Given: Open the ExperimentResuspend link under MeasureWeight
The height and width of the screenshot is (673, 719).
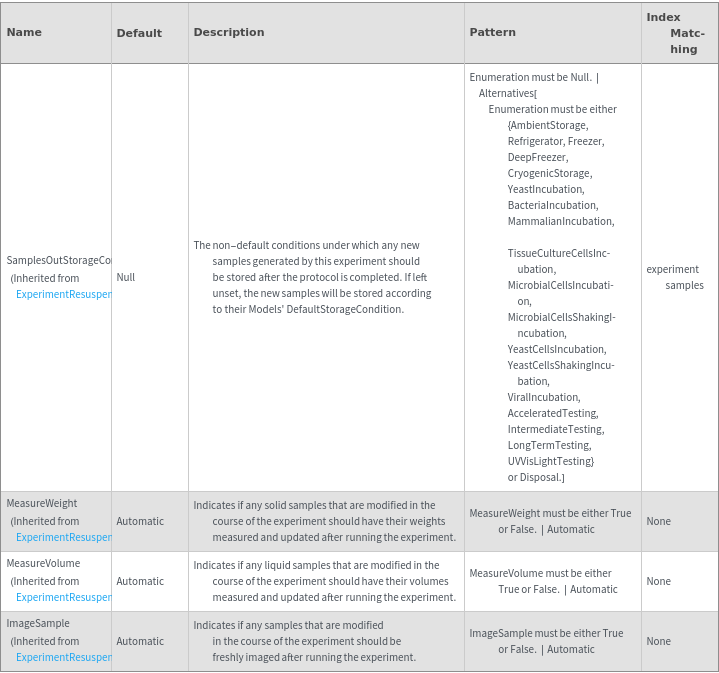Looking at the screenshot, I should coord(64,537).
